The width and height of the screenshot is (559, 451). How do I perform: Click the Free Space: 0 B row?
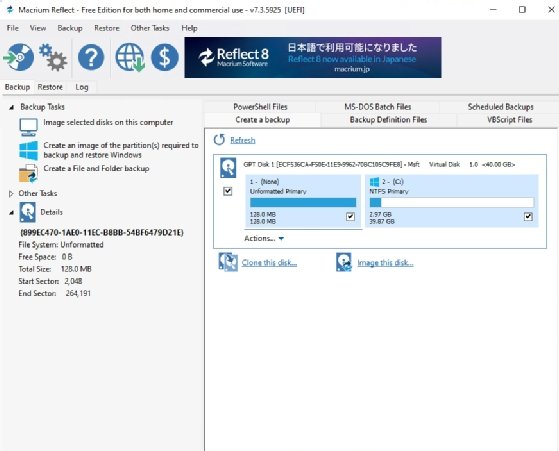coord(45,257)
